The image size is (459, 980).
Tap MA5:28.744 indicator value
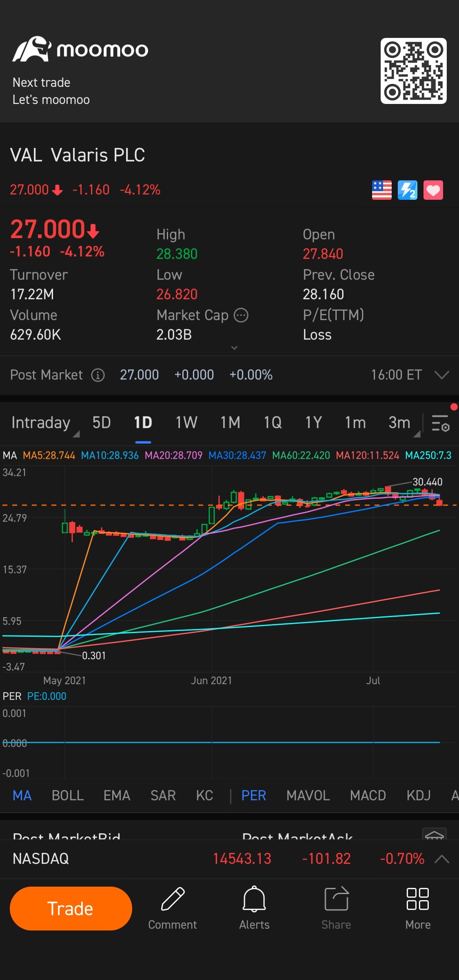coord(49,455)
